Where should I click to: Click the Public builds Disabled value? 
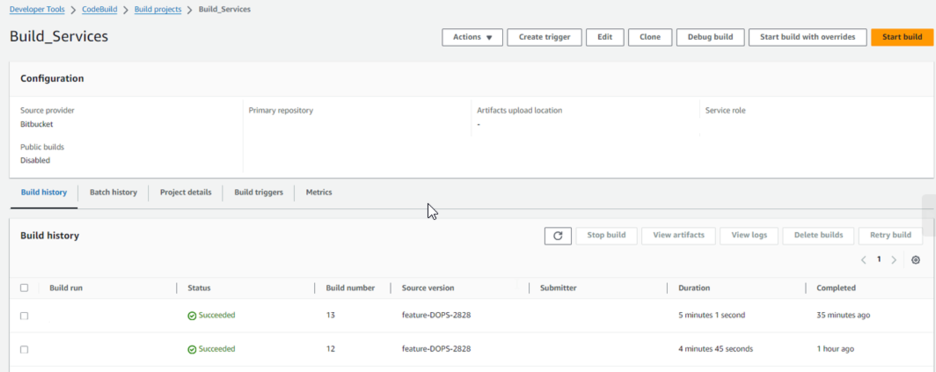pyautogui.click(x=35, y=161)
